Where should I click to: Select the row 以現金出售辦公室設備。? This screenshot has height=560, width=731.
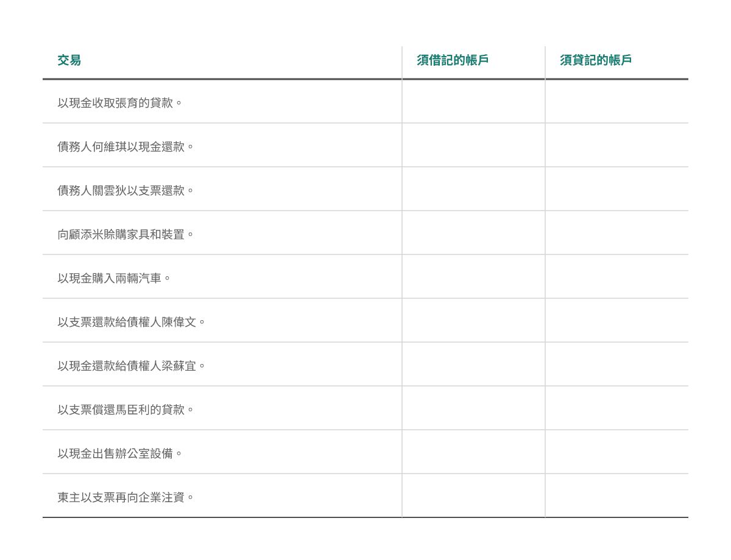(x=365, y=452)
